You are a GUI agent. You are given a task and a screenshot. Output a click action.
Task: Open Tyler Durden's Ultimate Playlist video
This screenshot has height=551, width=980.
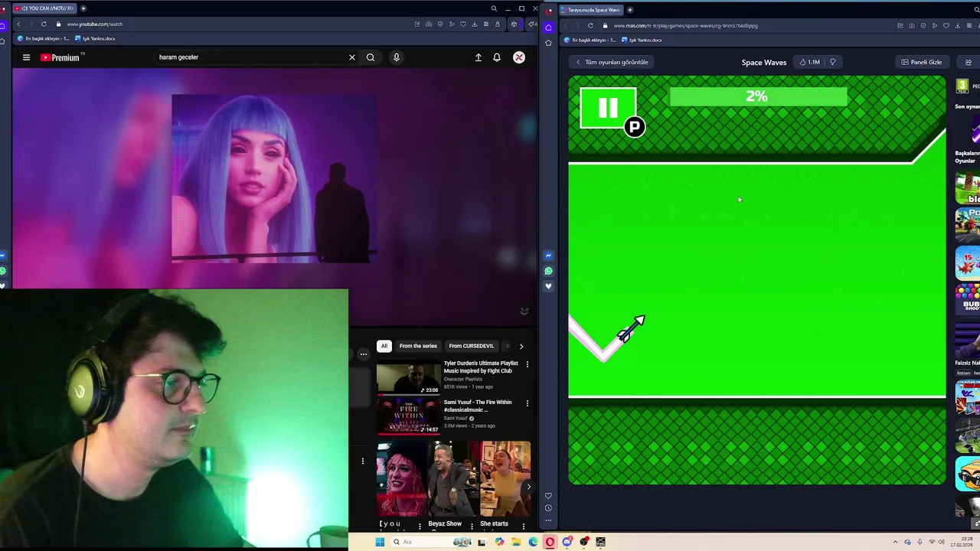coord(408,378)
